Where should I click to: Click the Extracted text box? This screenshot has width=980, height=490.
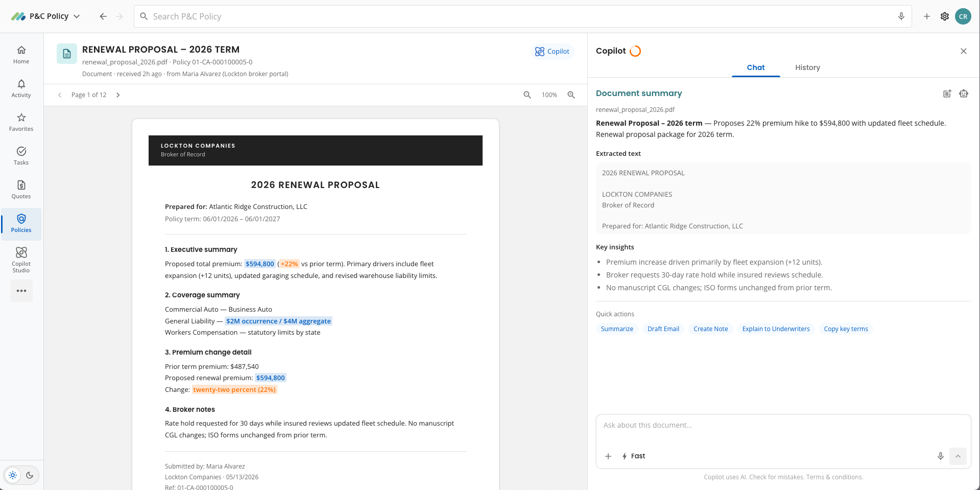pos(783,198)
